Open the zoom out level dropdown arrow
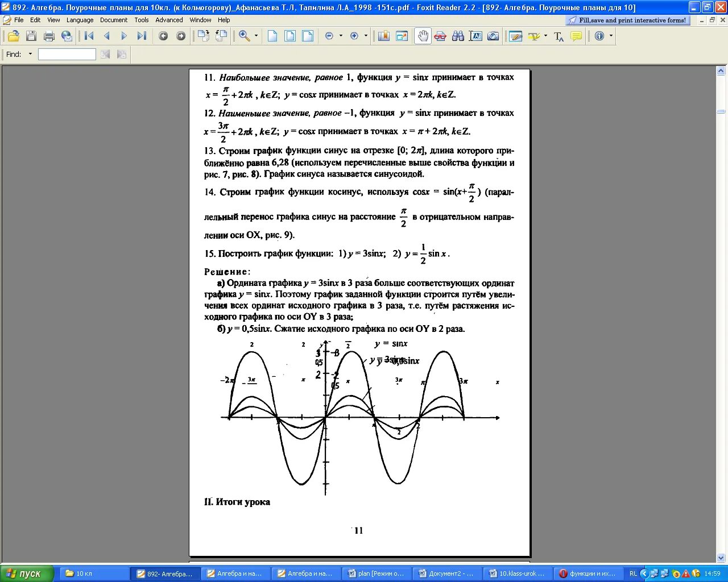Screen dimensions: 728x582 [341, 36]
